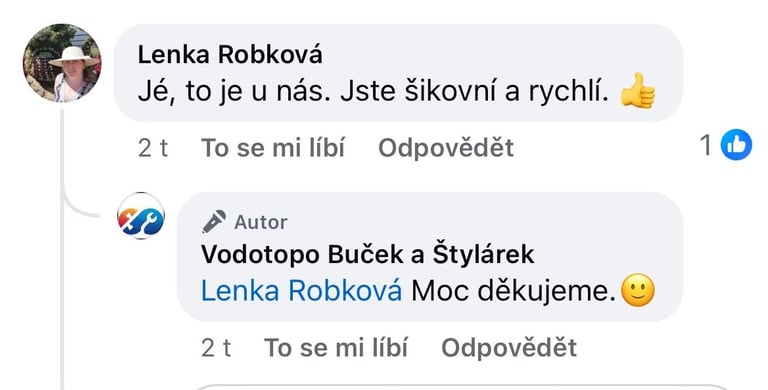Image resolution: width=768 pixels, height=390 pixels.
Task: Click the microphone Autor badge icon
Action: point(214,221)
